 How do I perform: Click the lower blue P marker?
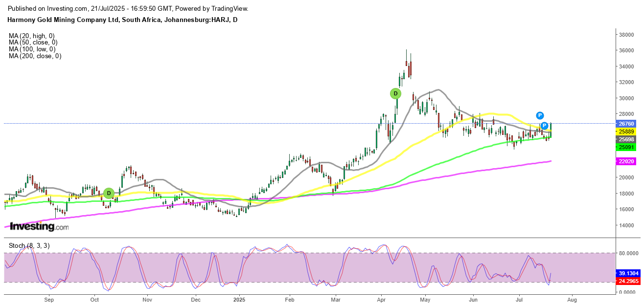(544, 126)
